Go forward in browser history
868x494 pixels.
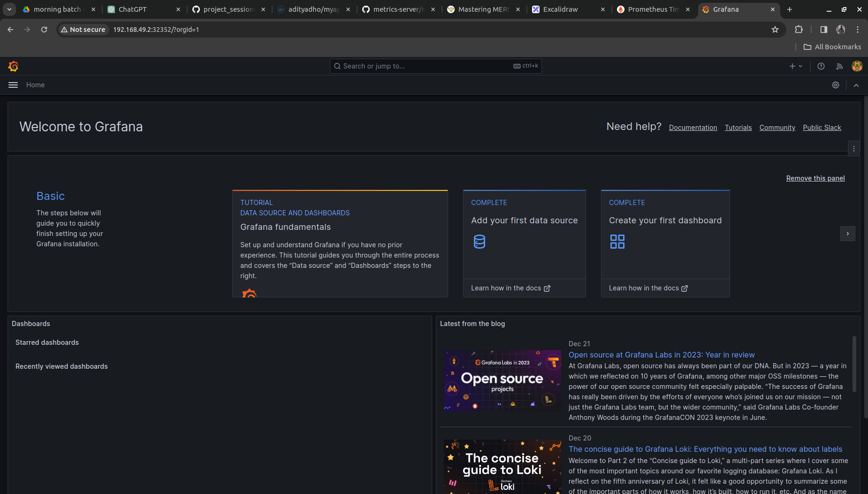(27, 30)
